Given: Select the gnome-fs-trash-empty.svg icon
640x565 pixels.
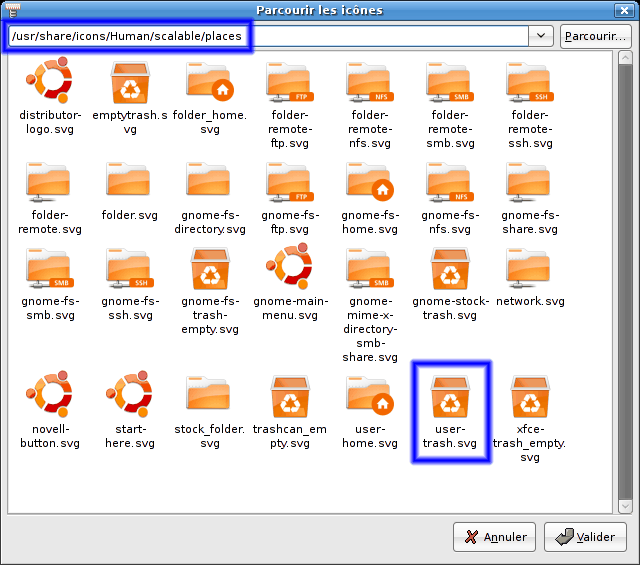Looking at the screenshot, I should tap(210, 269).
